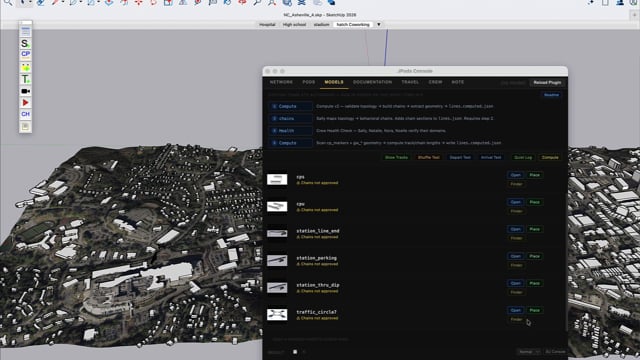Click the Depart Test button
The image size is (640, 360).
pyautogui.click(x=460, y=157)
